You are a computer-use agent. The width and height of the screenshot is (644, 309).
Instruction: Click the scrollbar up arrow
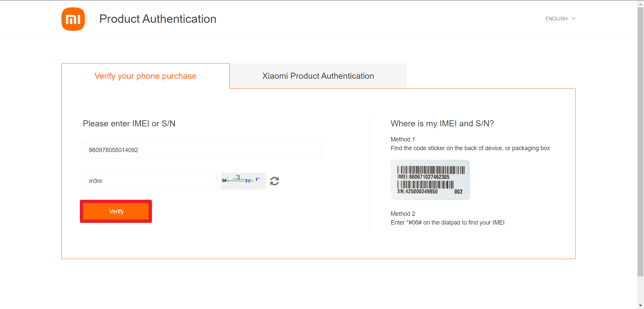tap(640, 3)
